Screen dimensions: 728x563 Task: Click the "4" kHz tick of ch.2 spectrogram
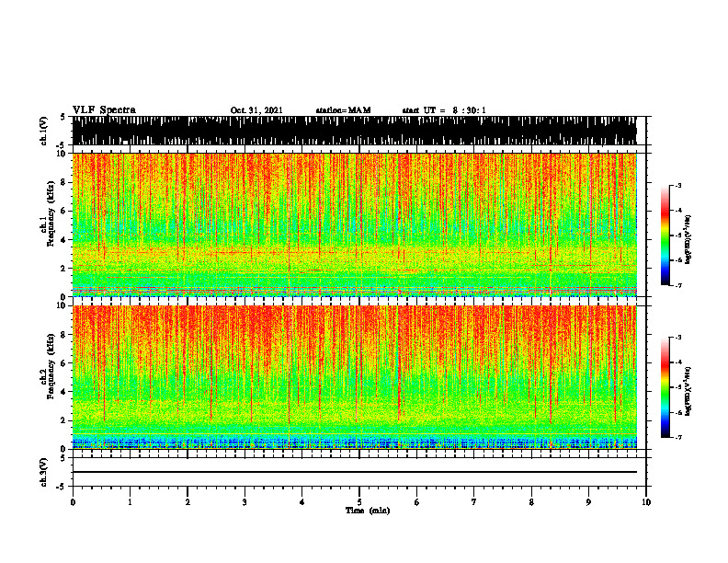(x=65, y=392)
